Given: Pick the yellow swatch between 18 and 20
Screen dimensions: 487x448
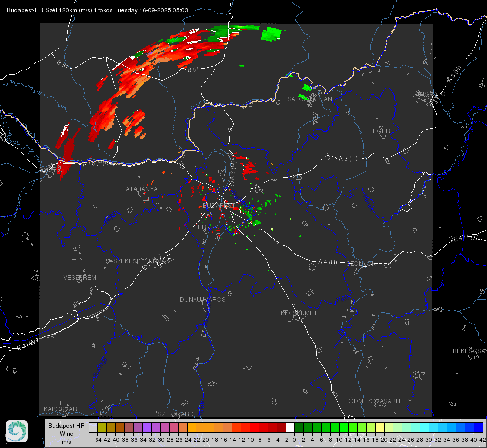Looking at the screenshot, I should tap(380, 427).
